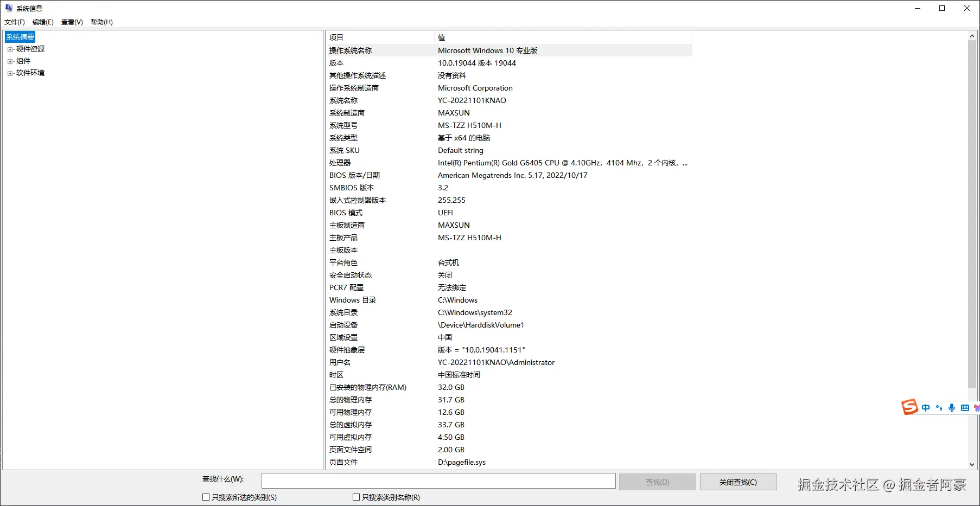Click the American Megatrends Inc. 5.17 value
Viewport: 980px width, 506px height.
click(513, 175)
